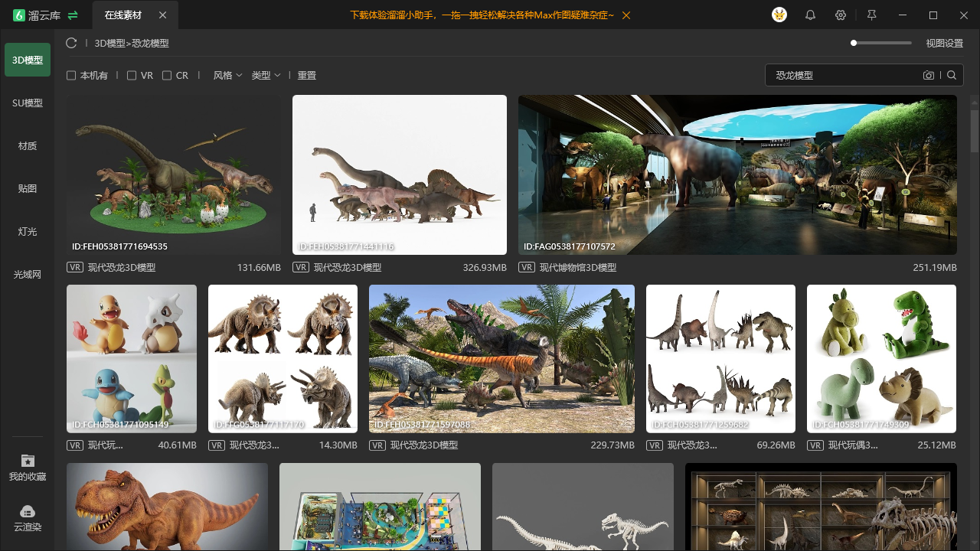Screen dimensions: 980x551
Task: Toggle the CR checkbox filter
Action: (167, 76)
